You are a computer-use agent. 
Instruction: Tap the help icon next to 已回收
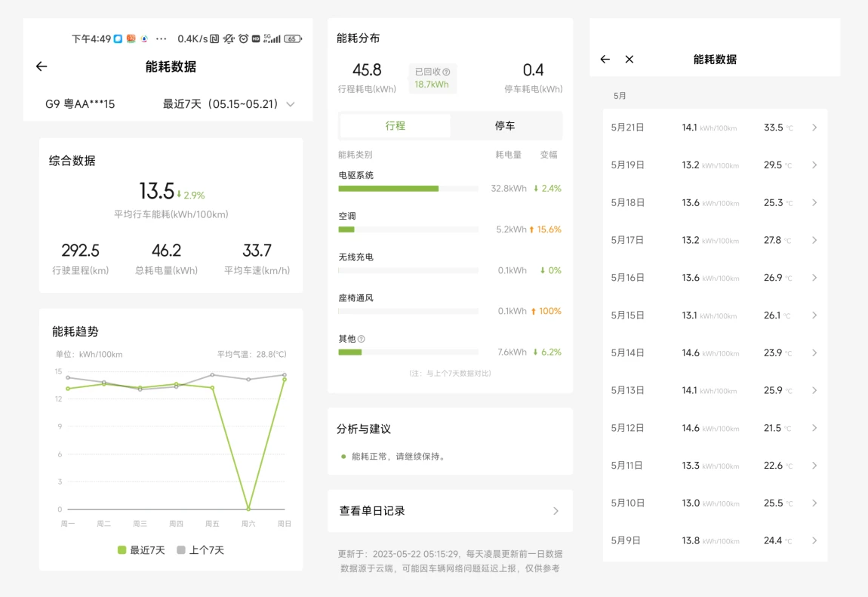pos(446,72)
